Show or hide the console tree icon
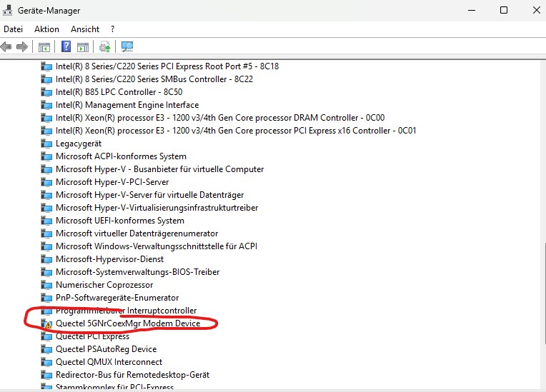Image resolution: width=546 pixels, height=392 pixels. click(x=44, y=46)
